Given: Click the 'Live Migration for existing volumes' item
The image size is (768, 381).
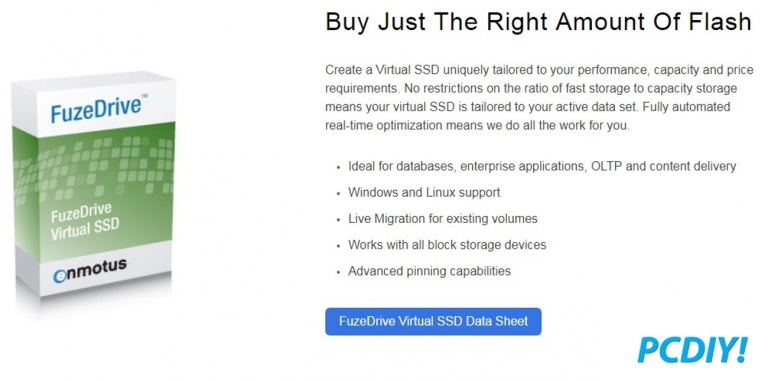Looking at the screenshot, I should 443,218.
